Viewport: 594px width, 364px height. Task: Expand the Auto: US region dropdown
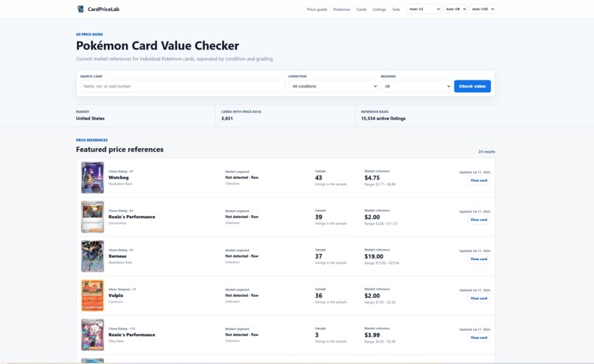pyautogui.click(x=424, y=9)
